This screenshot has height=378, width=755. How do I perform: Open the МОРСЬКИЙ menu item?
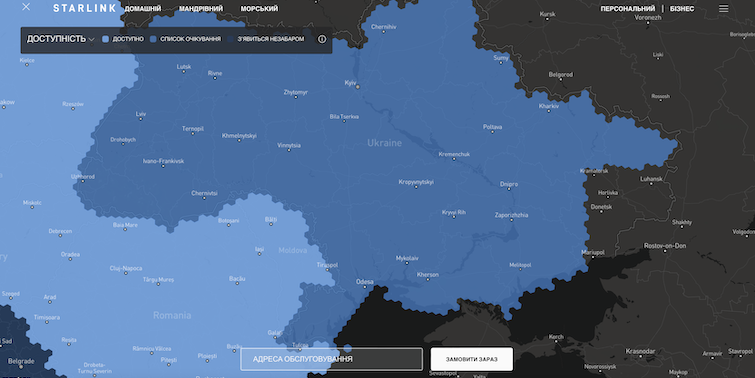pos(259,9)
